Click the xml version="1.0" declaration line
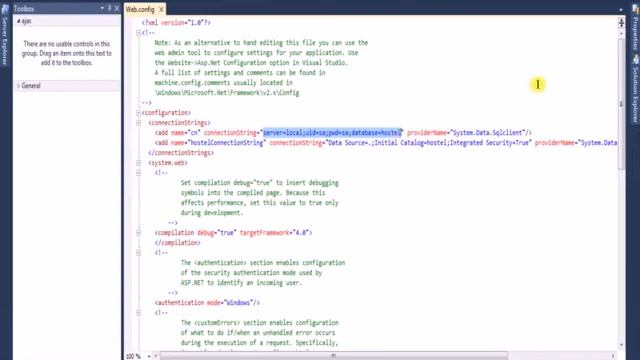This screenshot has height=360, width=640. 176,23
